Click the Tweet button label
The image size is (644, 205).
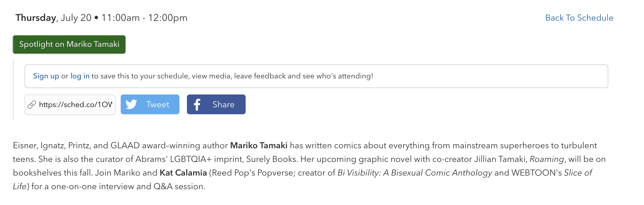158,104
